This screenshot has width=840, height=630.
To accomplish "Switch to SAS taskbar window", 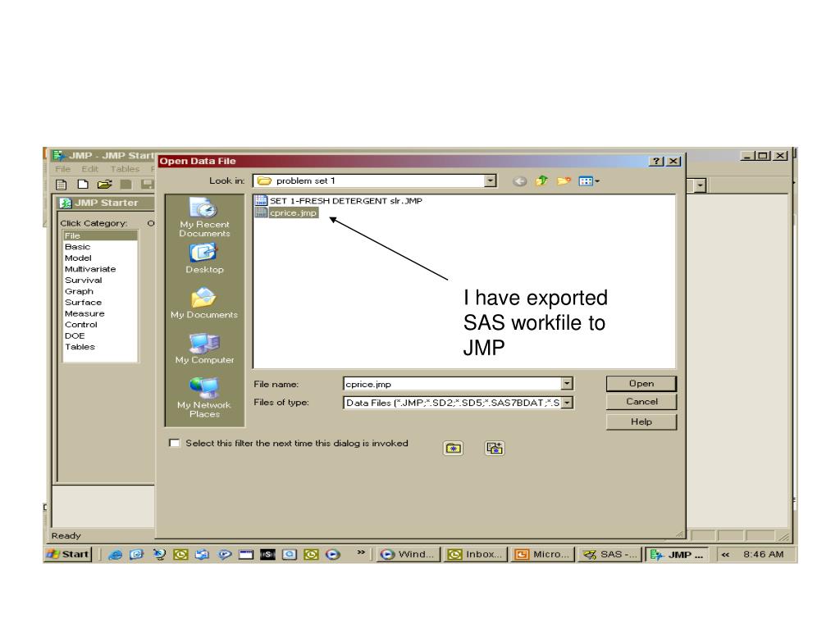I will point(610,555).
